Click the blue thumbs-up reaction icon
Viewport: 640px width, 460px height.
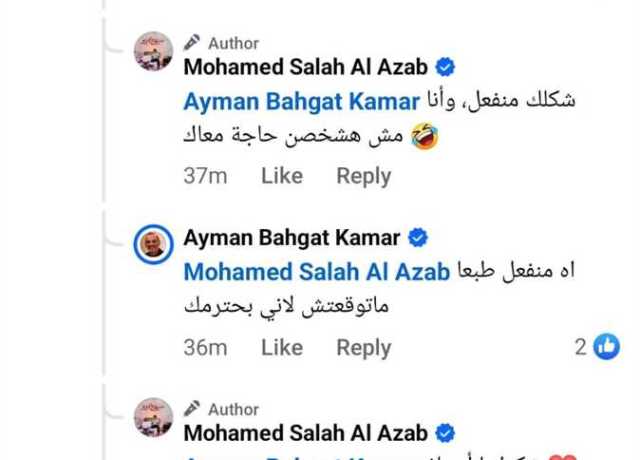[x=607, y=347]
